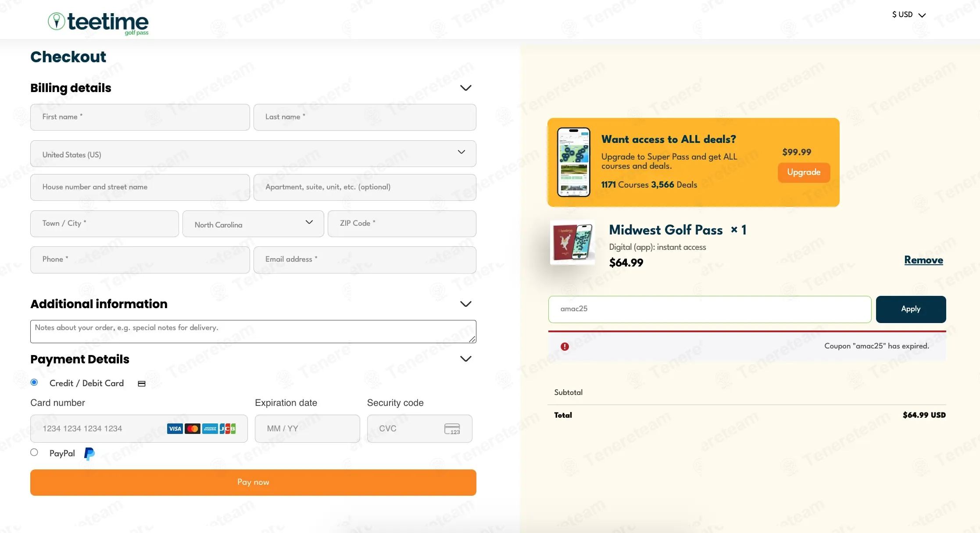The height and width of the screenshot is (533, 980).
Task: Click the American Express icon
Action: coord(210,429)
